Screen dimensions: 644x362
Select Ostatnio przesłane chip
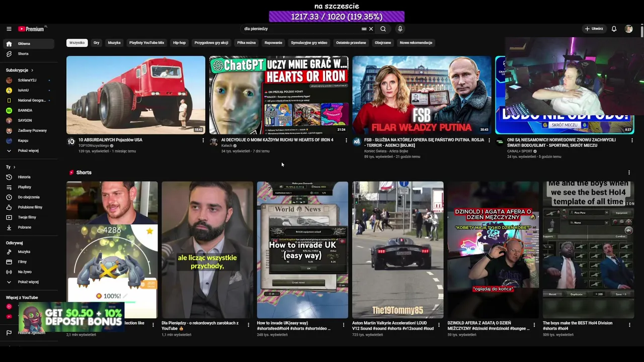click(351, 43)
